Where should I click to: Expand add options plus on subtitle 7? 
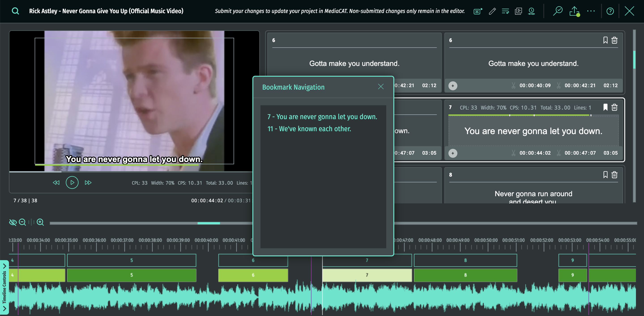pos(452,153)
